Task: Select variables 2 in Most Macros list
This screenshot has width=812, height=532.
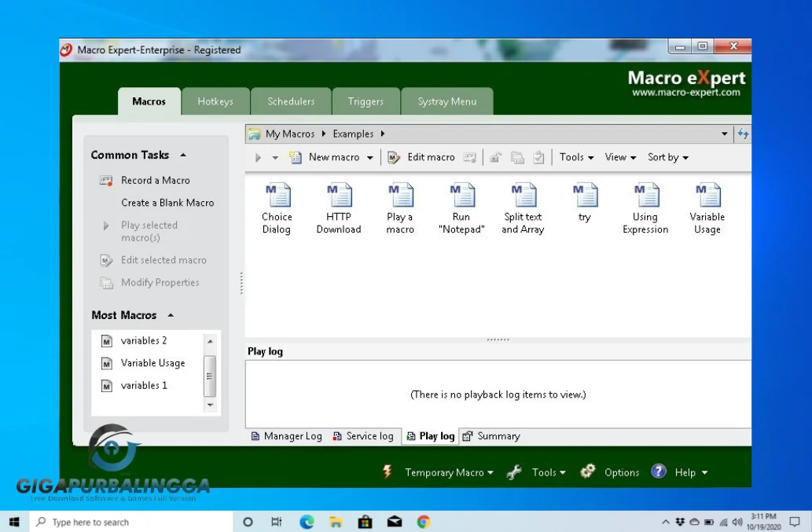Action: click(143, 341)
